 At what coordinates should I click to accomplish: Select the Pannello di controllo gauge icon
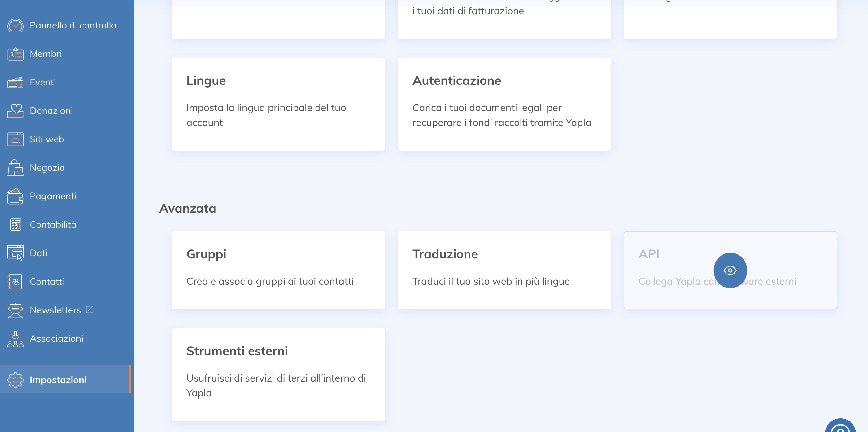15,25
